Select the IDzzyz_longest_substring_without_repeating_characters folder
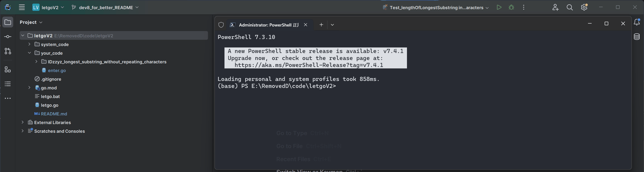644x172 pixels. pyautogui.click(x=107, y=62)
